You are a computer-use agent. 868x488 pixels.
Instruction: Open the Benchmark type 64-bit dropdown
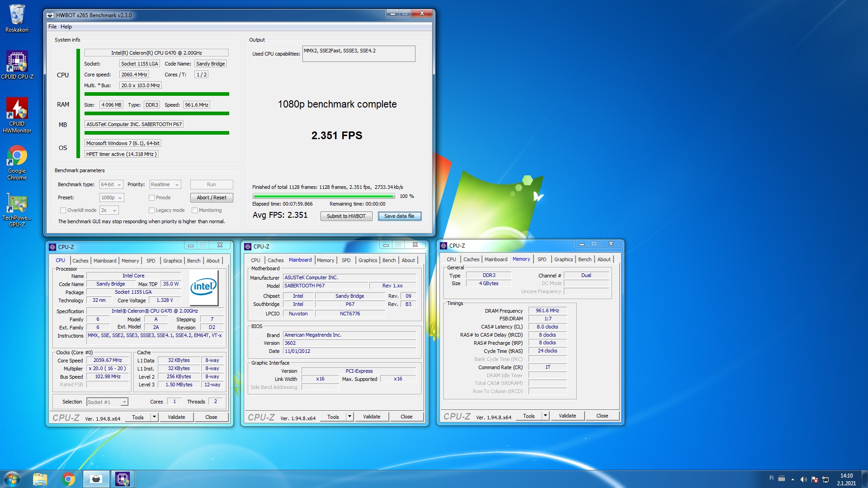[x=111, y=184]
